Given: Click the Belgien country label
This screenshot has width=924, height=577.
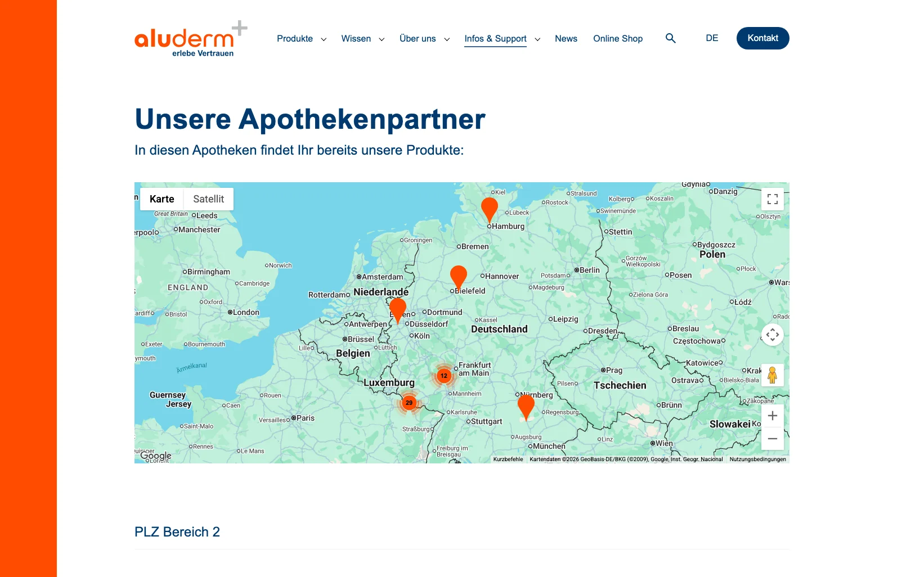Looking at the screenshot, I should [x=353, y=354].
